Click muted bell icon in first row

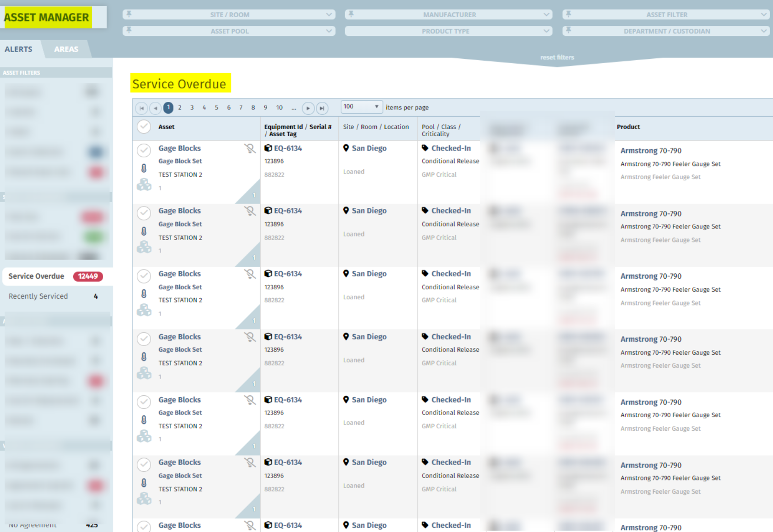(x=250, y=148)
